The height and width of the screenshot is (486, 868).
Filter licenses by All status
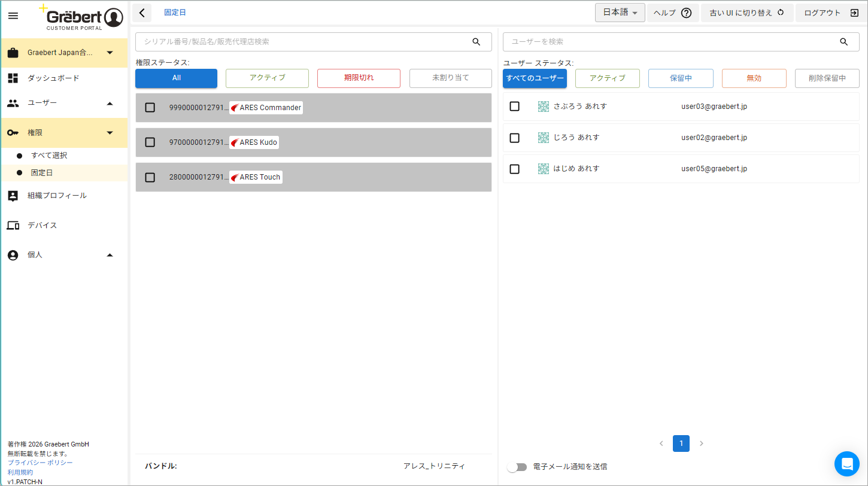click(176, 78)
